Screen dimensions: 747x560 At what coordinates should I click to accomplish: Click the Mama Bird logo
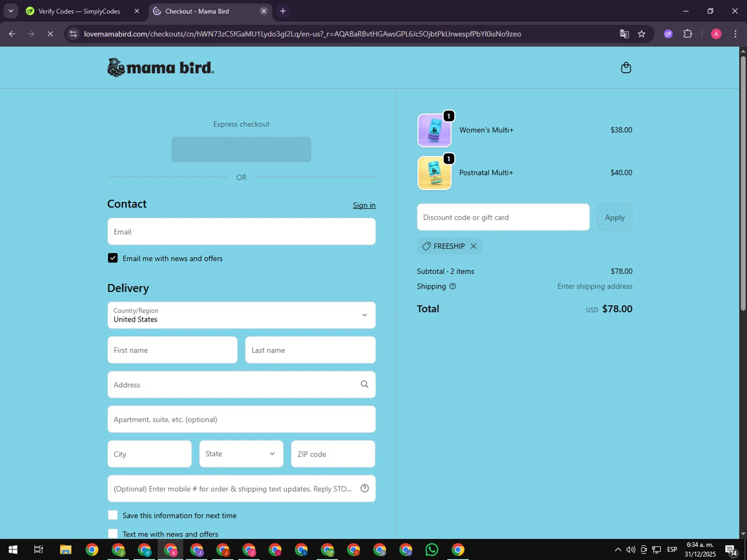(x=161, y=68)
